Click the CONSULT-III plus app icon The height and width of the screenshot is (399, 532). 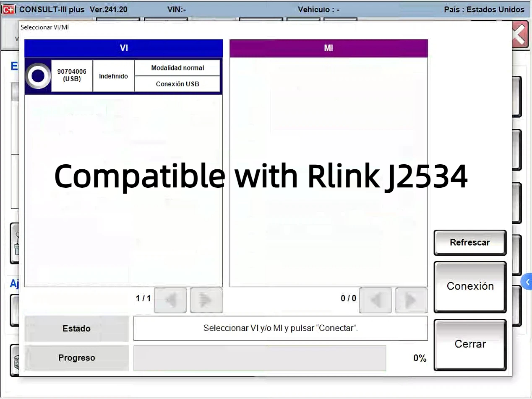(x=8, y=9)
